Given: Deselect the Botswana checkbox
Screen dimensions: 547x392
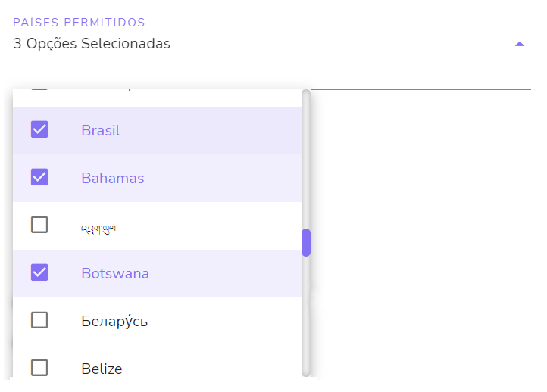Looking at the screenshot, I should (x=39, y=272).
